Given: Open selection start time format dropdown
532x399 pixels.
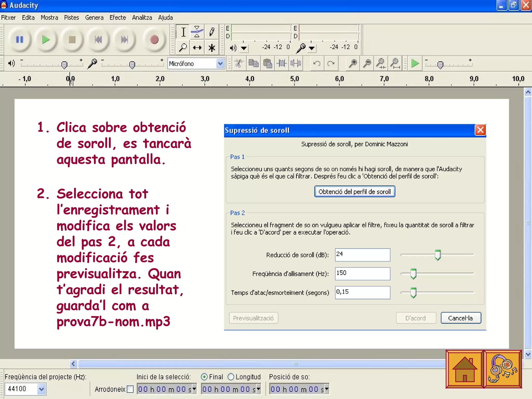Looking at the screenshot, I should 194,389.
